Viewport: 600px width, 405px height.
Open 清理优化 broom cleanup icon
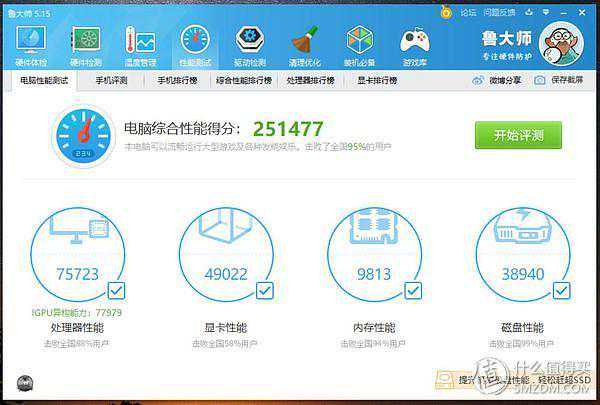305,45
